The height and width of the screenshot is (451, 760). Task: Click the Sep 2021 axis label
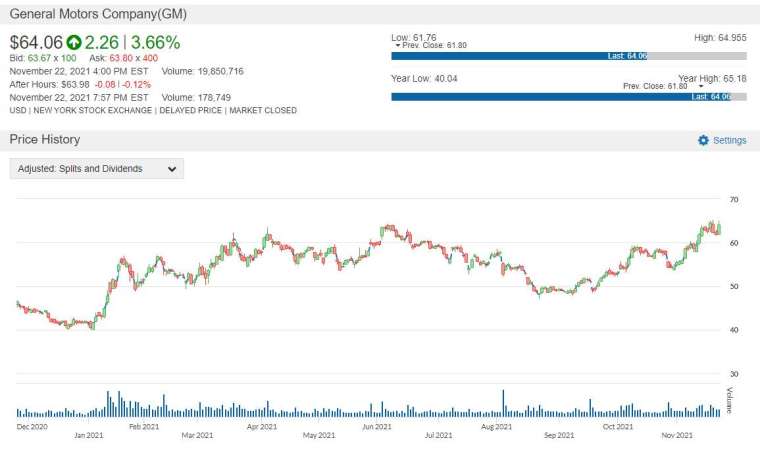[559, 435]
